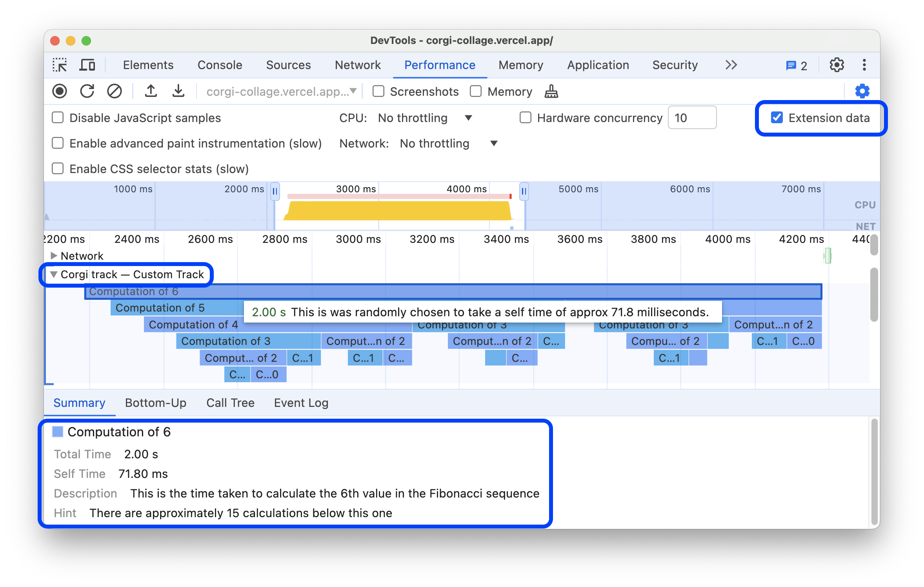Click the DevTools settings gear icon
The height and width of the screenshot is (587, 924).
[837, 65]
